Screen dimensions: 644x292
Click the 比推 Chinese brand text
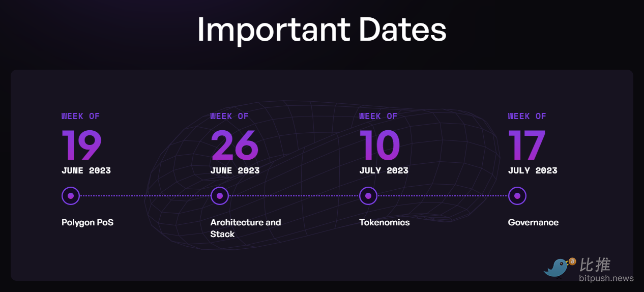pyautogui.click(x=595, y=265)
